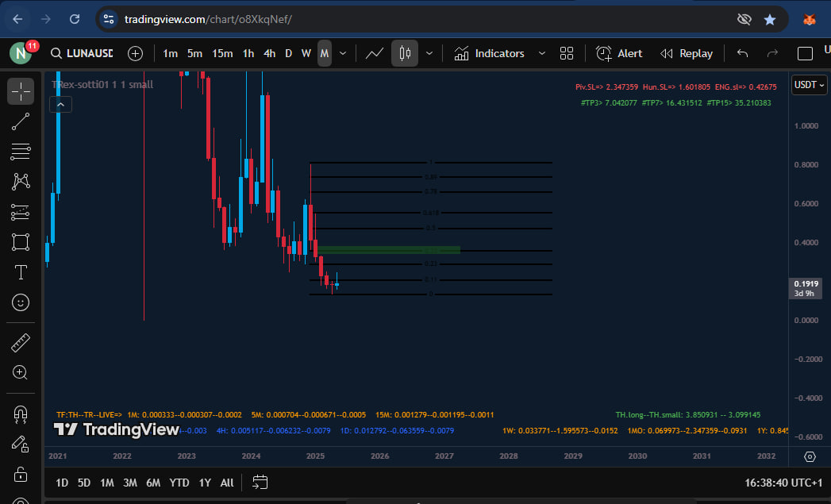
Task: Select the trend line drawing tool
Action: (x=21, y=121)
